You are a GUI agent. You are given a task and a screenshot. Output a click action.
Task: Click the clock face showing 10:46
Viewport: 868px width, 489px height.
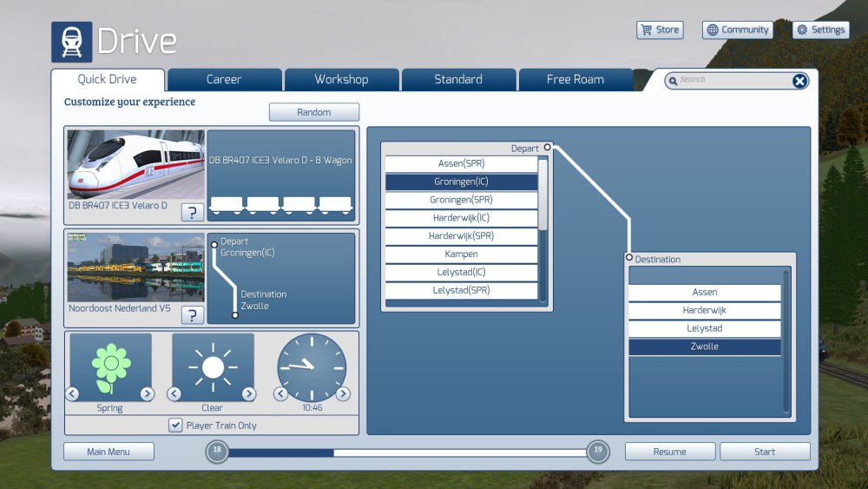pyautogui.click(x=312, y=367)
